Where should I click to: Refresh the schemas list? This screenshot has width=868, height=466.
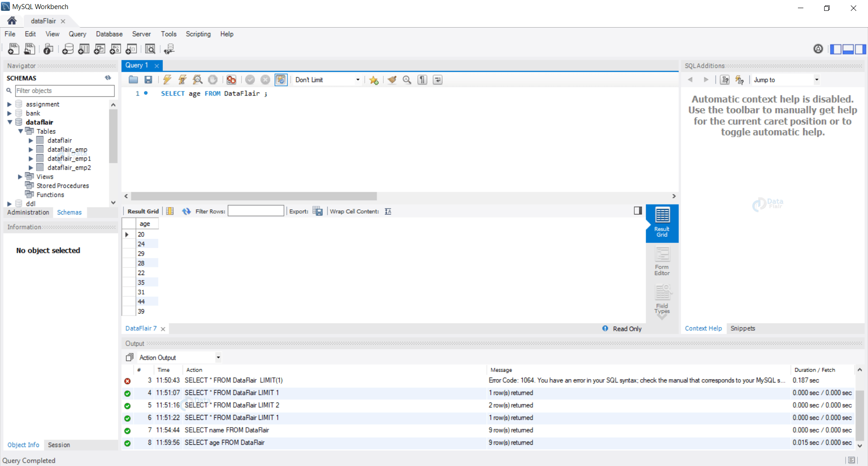point(108,78)
